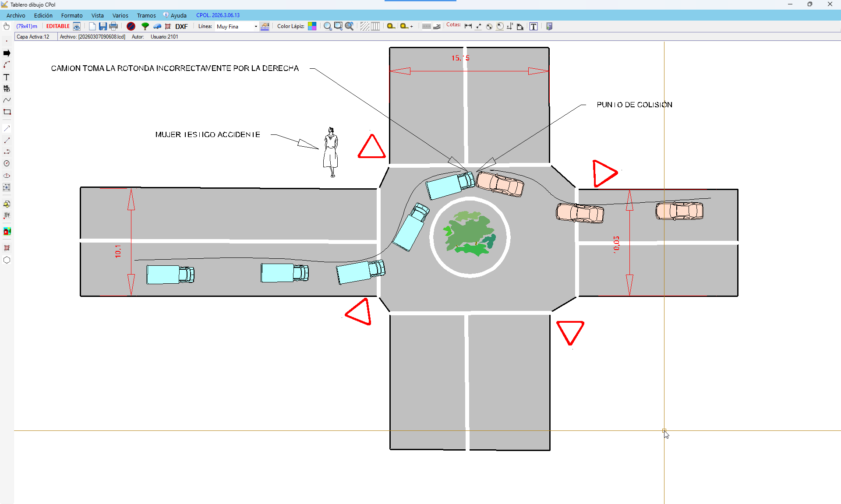Toggle the EDITABLE mode label
The image size is (841, 504).
58,26
